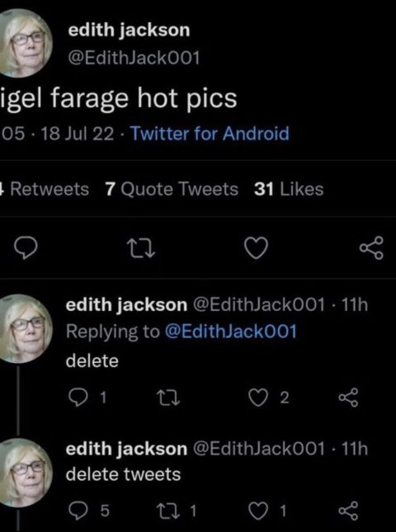Open the avatar beside the 'delete' reply

[26, 329]
